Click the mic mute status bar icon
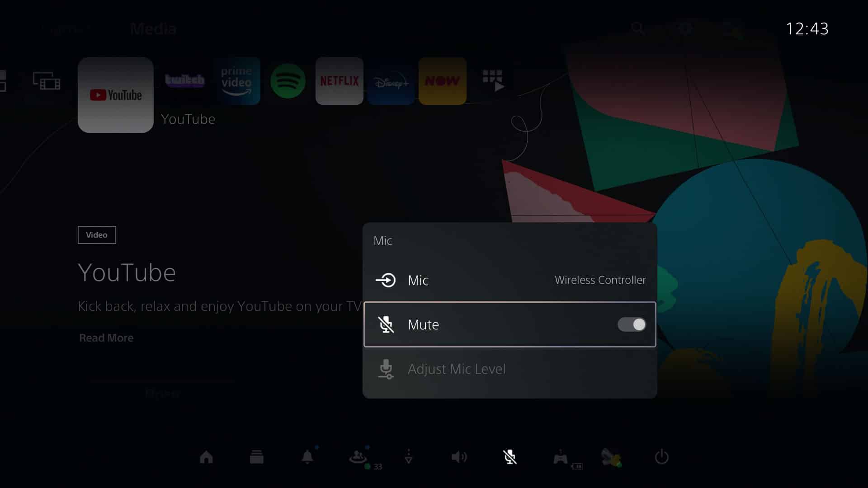Image resolution: width=868 pixels, height=488 pixels. 509,456
